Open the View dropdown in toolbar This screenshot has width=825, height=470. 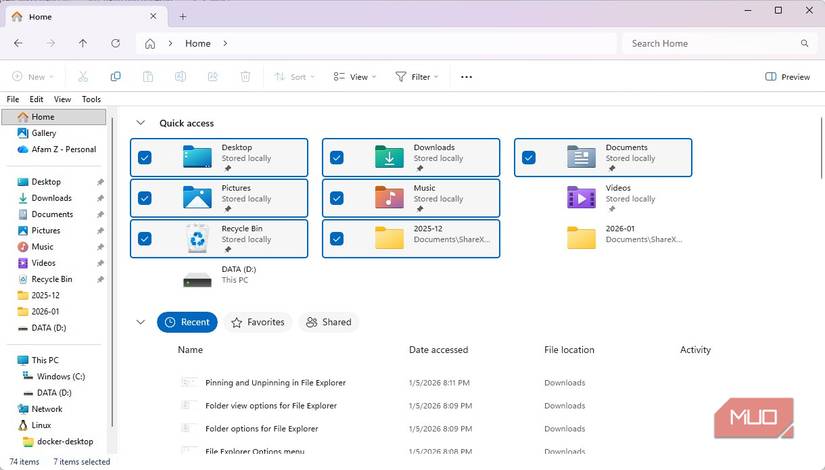pyautogui.click(x=355, y=77)
